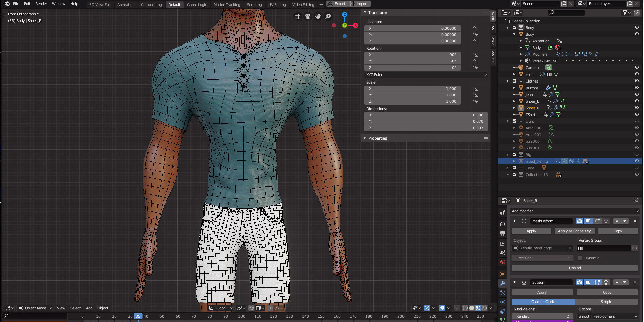Viewport: 644px width, 322px height.
Task: Move Subsurf modifier down
Action: 625,282
